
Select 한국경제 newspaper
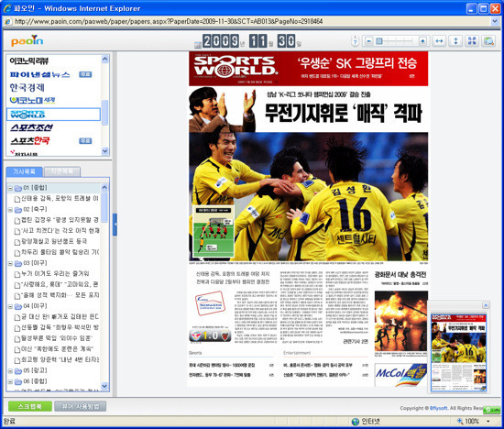[x=27, y=87]
